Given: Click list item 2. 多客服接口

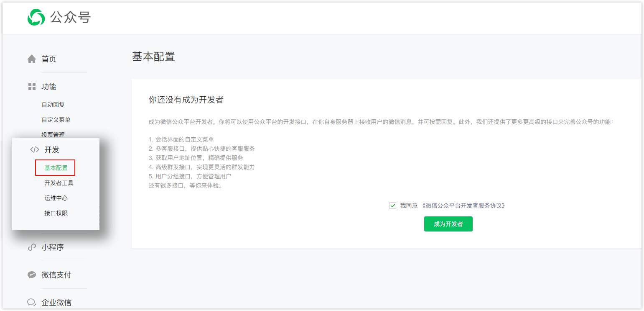Looking at the screenshot, I should [202, 149].
